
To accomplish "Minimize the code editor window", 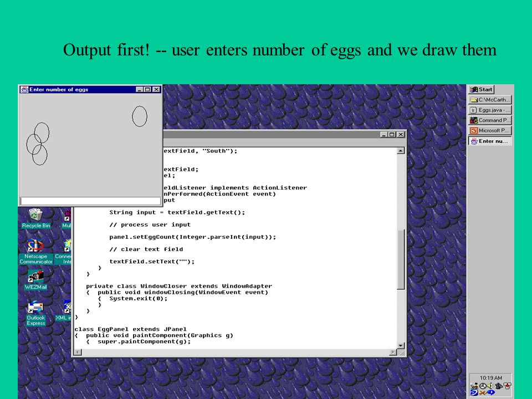I will 383,135.
